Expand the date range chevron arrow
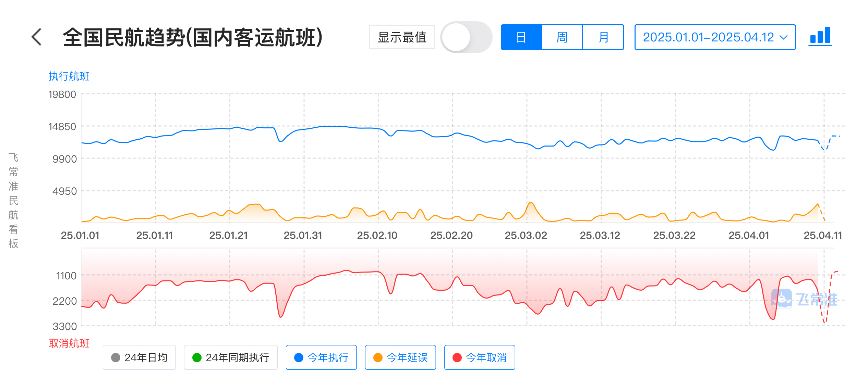Screen dimensions: 868x379 784,37
